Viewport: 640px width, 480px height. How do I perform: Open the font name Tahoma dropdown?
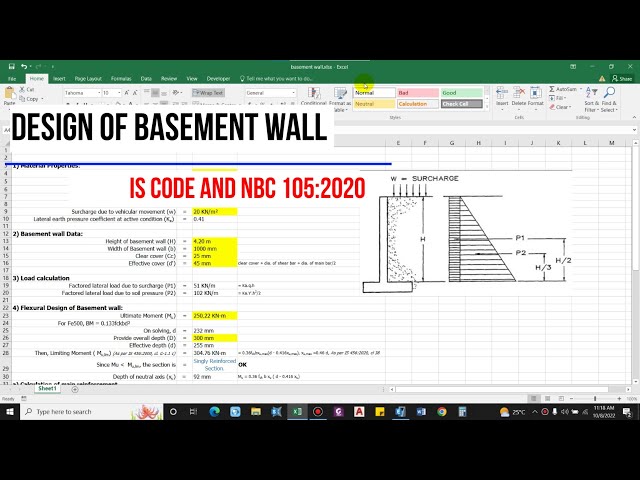[x=99, y=93]
